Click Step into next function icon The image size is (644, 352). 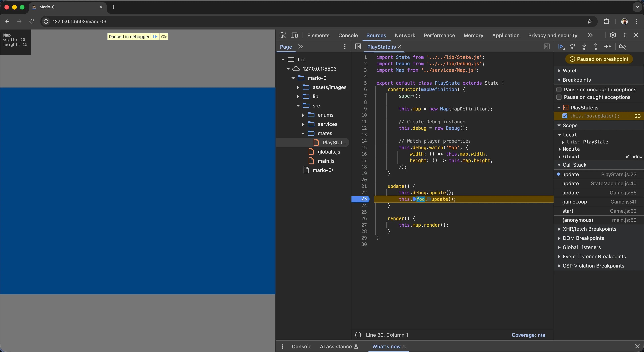point(584,46)
